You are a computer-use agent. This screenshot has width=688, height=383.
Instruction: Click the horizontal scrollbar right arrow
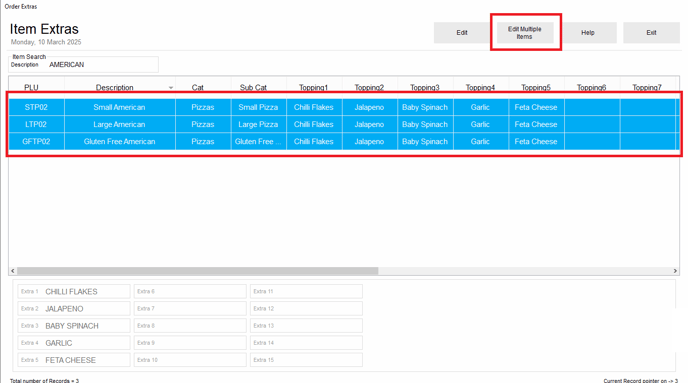(x=675, y=271)
